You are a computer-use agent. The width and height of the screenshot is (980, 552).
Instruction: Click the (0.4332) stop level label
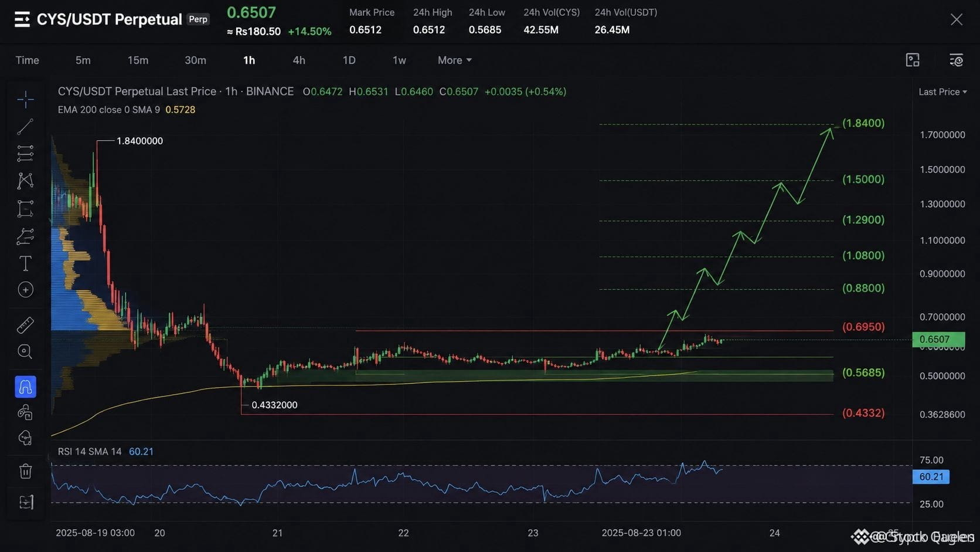coord(863,413)
